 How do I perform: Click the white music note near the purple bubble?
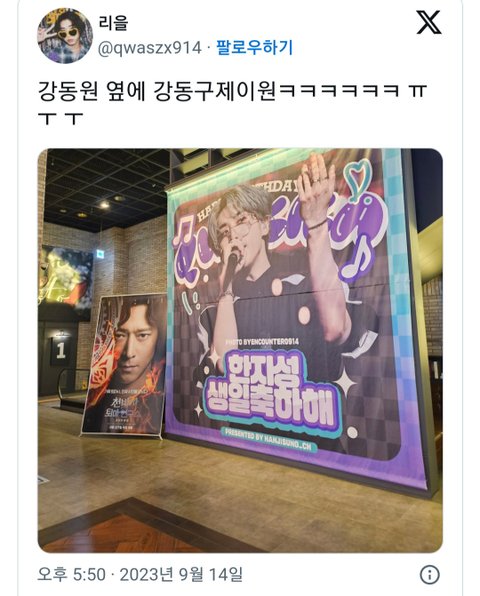(x=353, y=258)
